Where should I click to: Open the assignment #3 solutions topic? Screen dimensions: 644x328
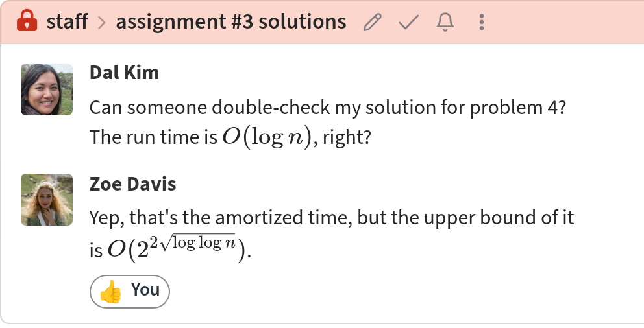(x=231, y=21)
